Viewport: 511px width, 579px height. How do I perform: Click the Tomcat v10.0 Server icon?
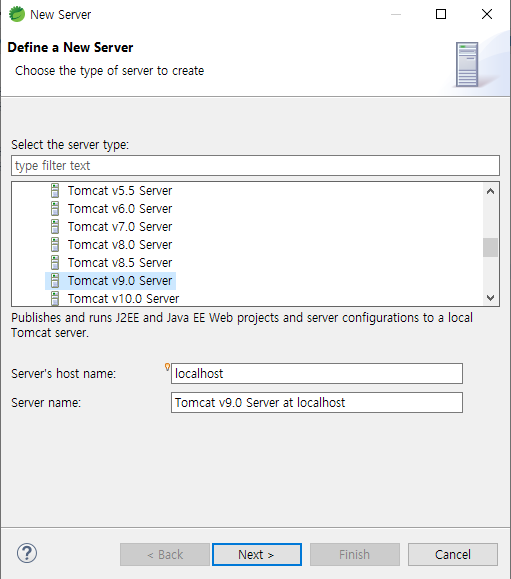(55, 298)
